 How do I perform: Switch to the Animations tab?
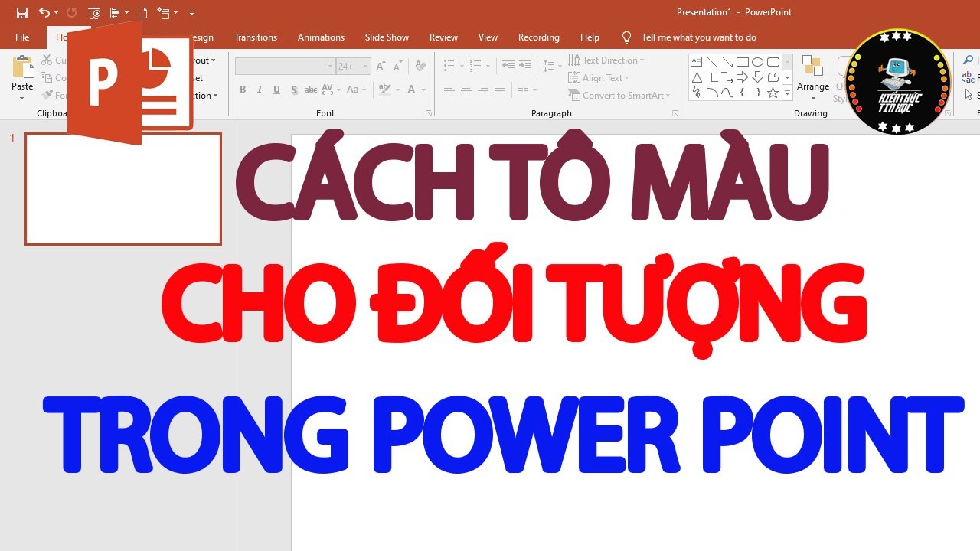click(x=321, y=37)
